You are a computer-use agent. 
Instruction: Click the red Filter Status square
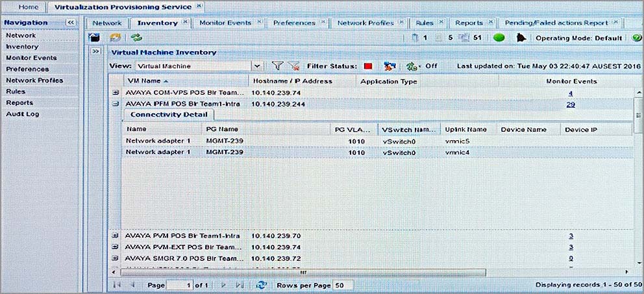(x=367, y=66)
